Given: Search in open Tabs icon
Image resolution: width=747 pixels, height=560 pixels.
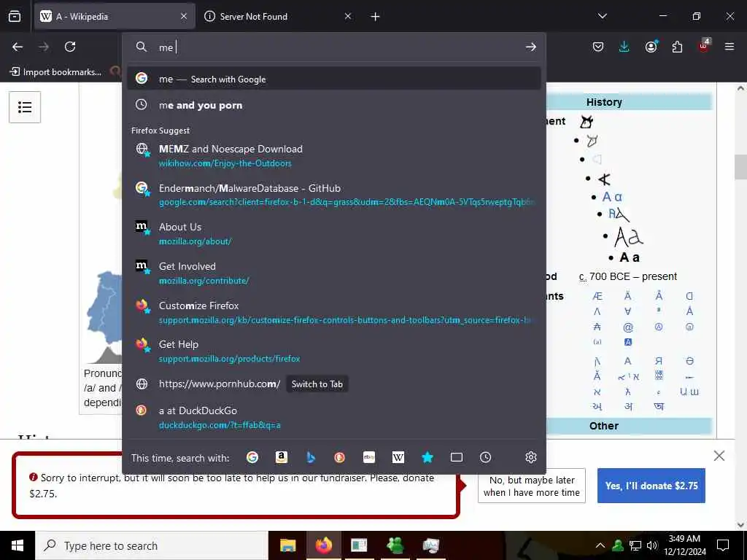Looking at the screenshot, I should click(x=457, y=457).
